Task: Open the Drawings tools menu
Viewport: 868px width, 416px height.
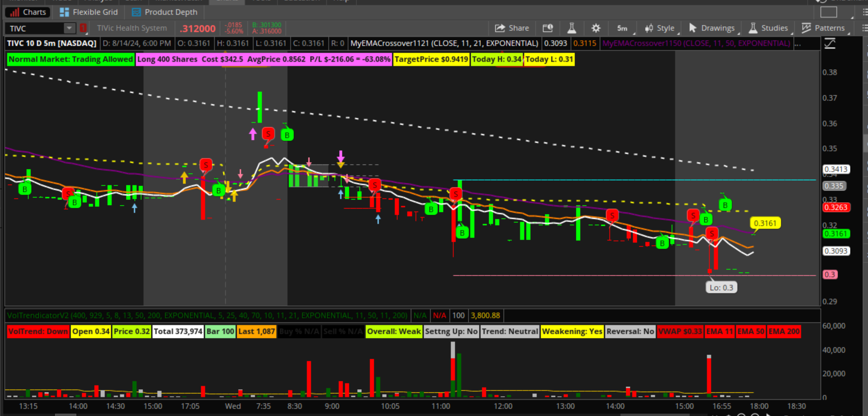Action: [x=712, y=28]
